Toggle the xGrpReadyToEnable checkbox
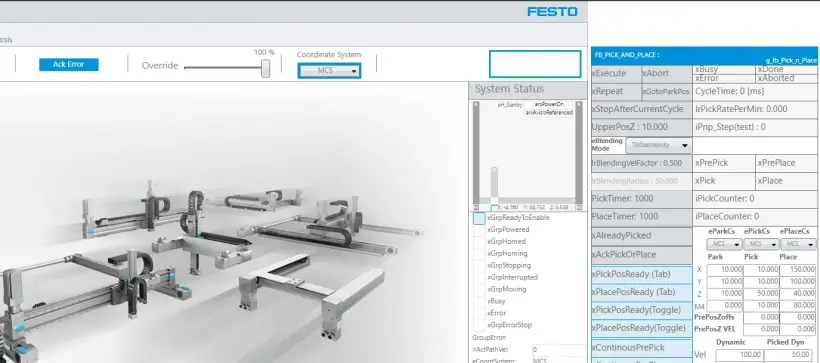820x363 pixels. click(x=479, y=218)
